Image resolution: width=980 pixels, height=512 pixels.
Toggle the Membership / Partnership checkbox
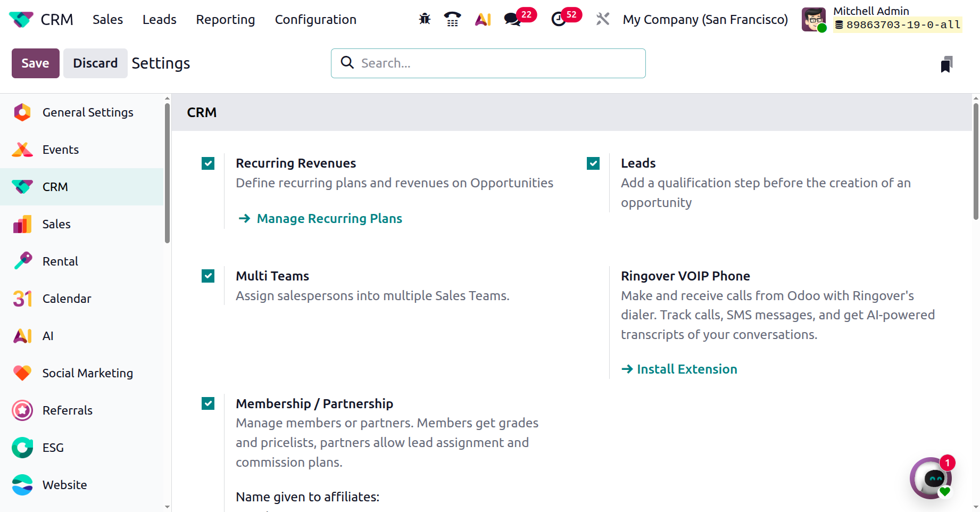click(x=208, y=404)
